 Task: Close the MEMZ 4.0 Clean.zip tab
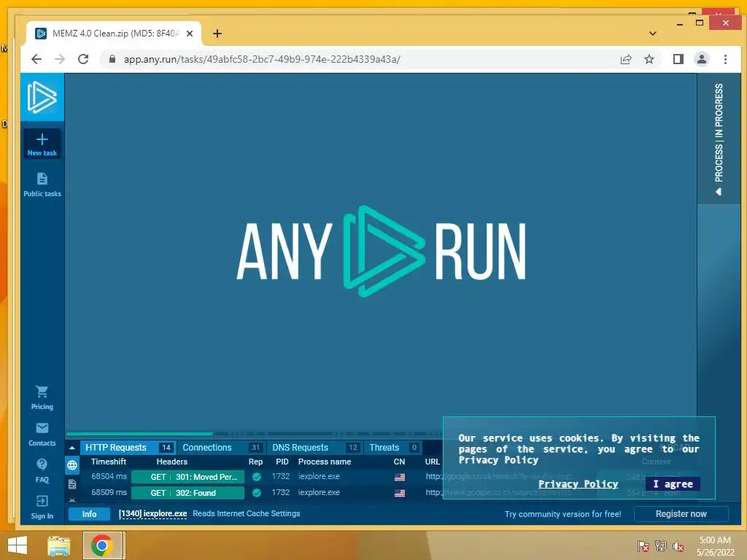pos(190,34)
